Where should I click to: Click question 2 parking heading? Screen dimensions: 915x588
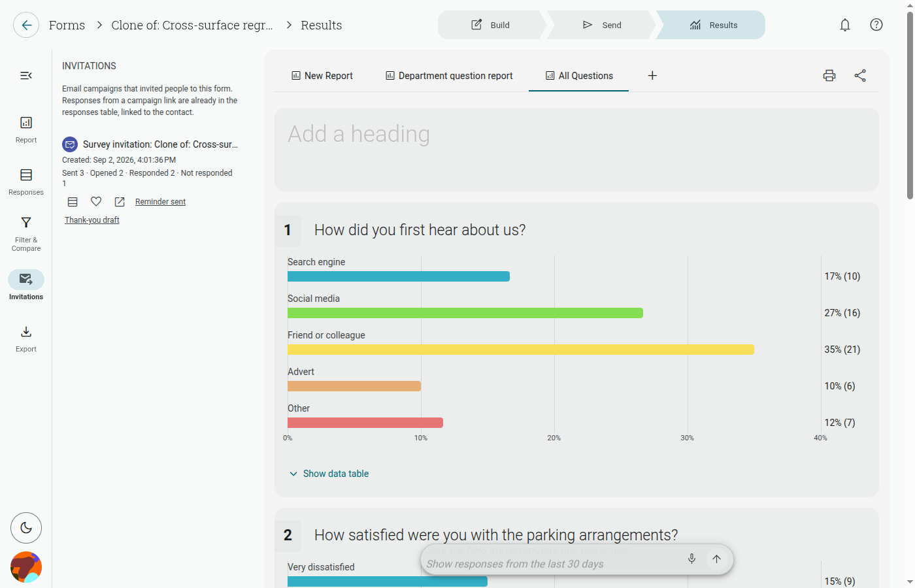(496, 535)
